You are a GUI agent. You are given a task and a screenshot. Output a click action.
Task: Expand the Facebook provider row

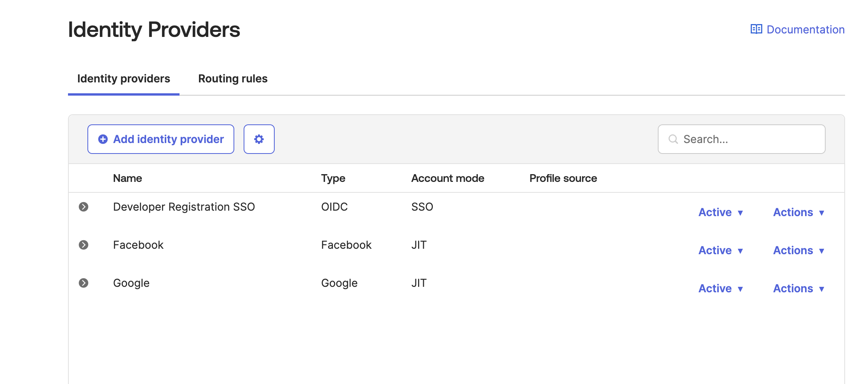(84, 245)
